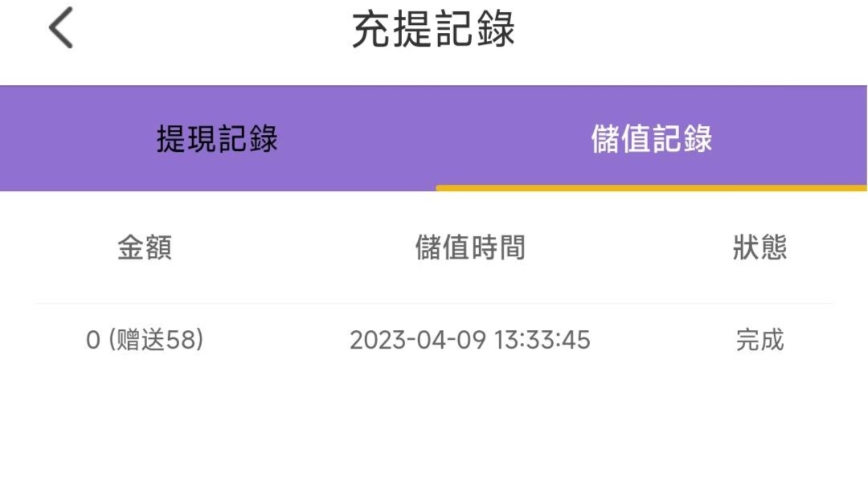Click the character 充 in the title
Viewport: 868px width, 490px height.
[372, 31]
